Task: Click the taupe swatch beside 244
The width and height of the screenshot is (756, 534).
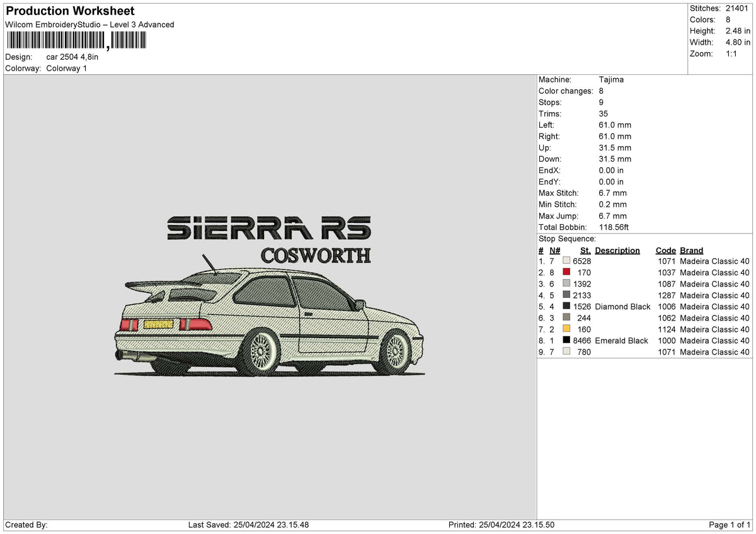Action: (x=566, y=318)
